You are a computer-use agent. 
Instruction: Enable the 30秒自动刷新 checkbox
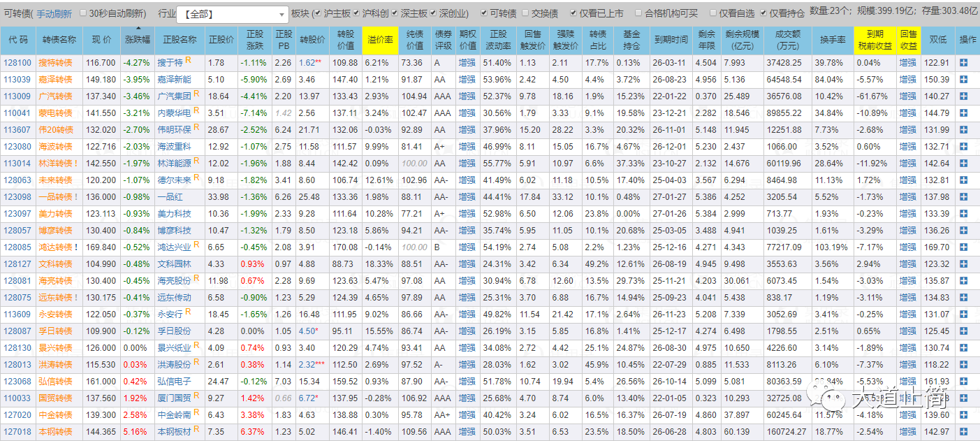84,13
